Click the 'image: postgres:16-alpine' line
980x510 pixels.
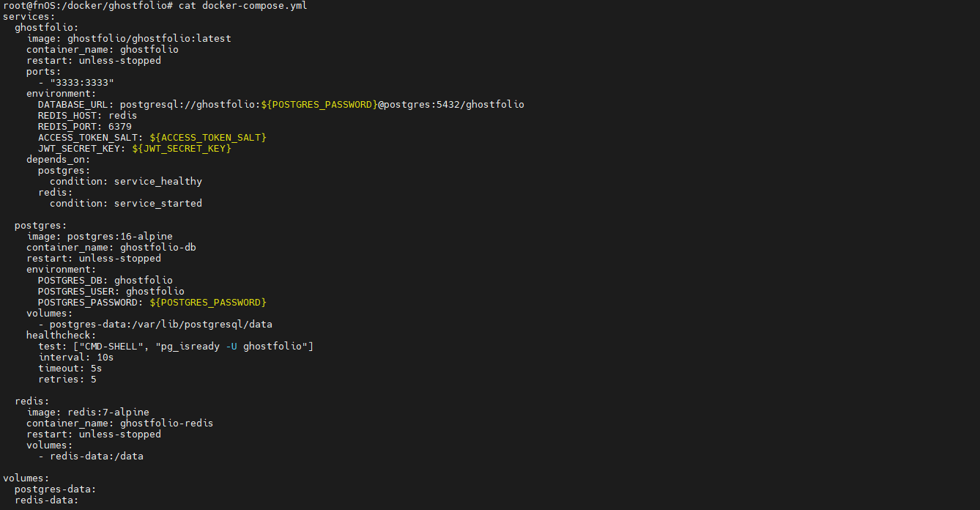tap(100, 237)
